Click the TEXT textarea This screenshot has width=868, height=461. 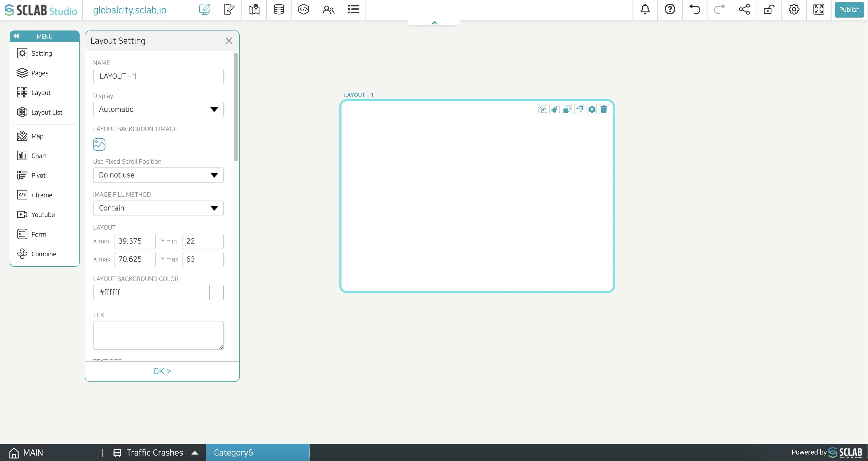[x=158, y=335]
